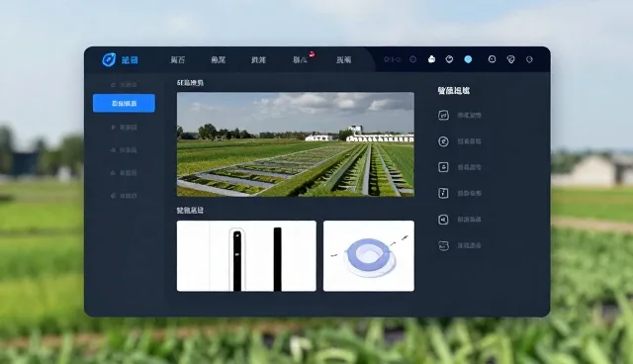Open the dim sidebar item above the blue button

click(x=124, y=85)
